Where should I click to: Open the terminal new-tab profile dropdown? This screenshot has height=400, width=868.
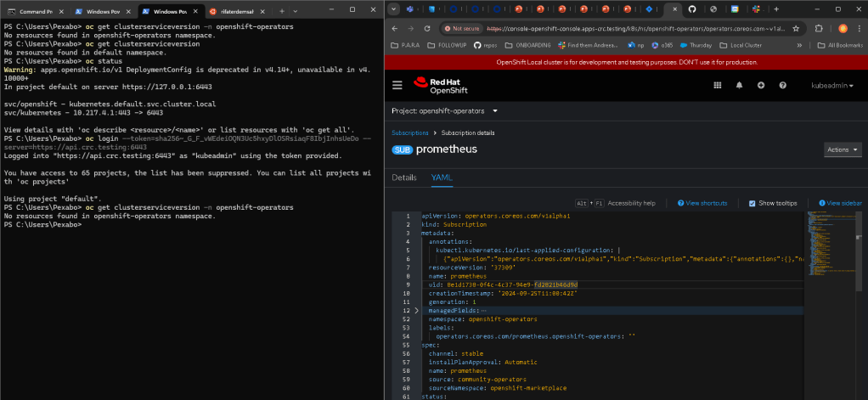295,10
